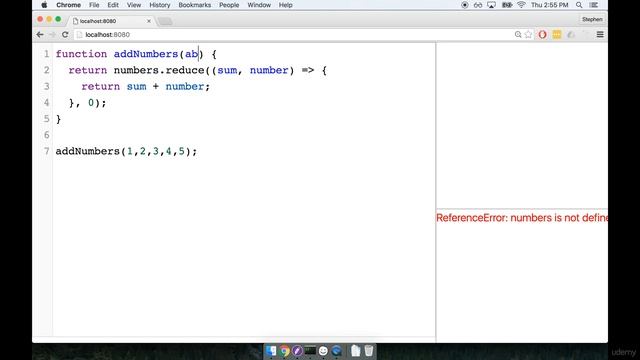Click the 'ab' parameter in line 1

coord(191,54)
